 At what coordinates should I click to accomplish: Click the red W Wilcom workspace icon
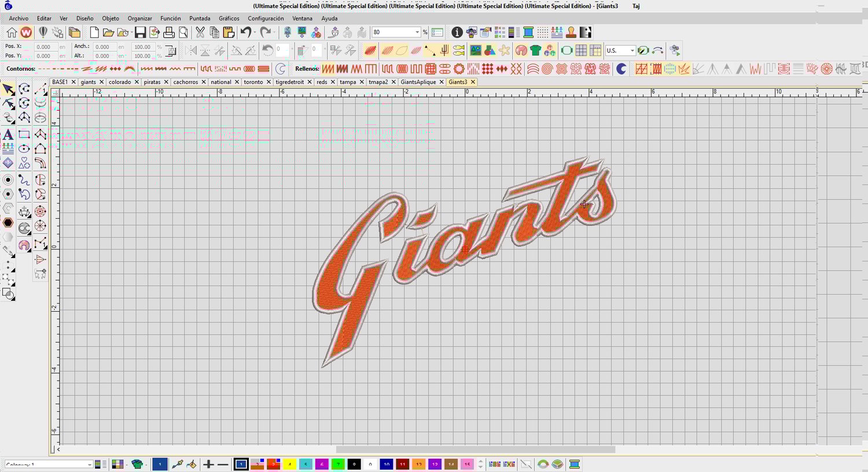tap(26, 32)
